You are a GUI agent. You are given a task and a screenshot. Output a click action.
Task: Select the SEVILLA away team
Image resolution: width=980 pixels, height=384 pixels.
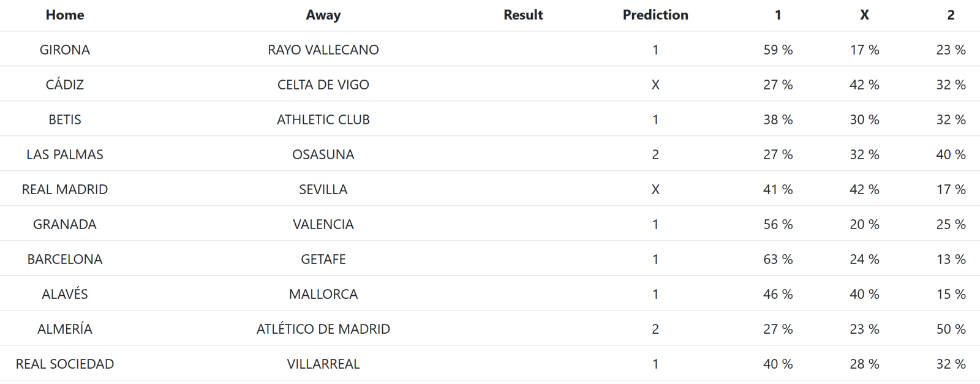coord(323,189)
